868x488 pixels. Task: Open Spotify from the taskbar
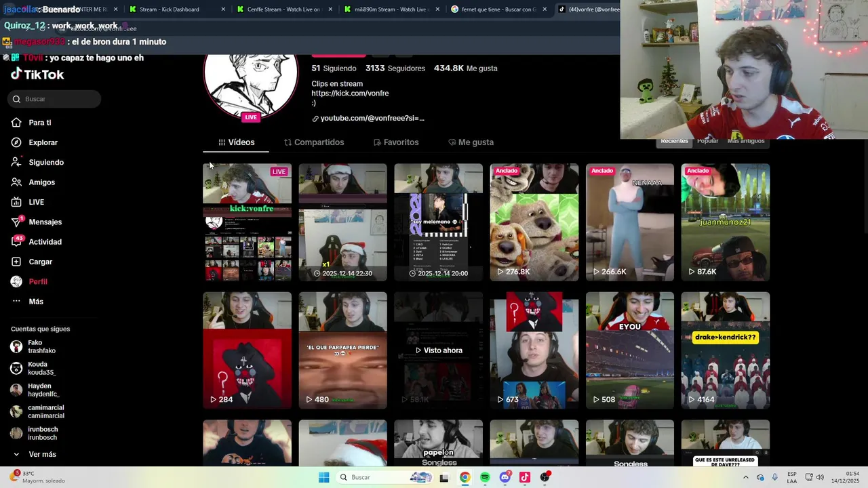click(485, 477)
